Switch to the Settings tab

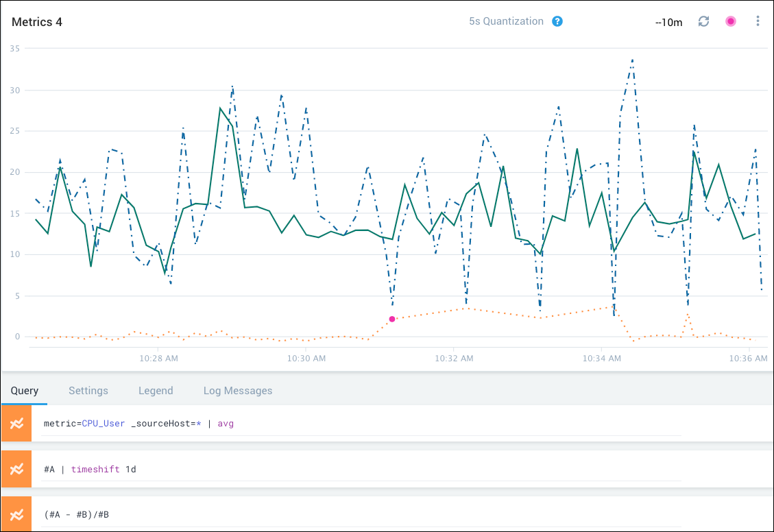click(88, 391)
